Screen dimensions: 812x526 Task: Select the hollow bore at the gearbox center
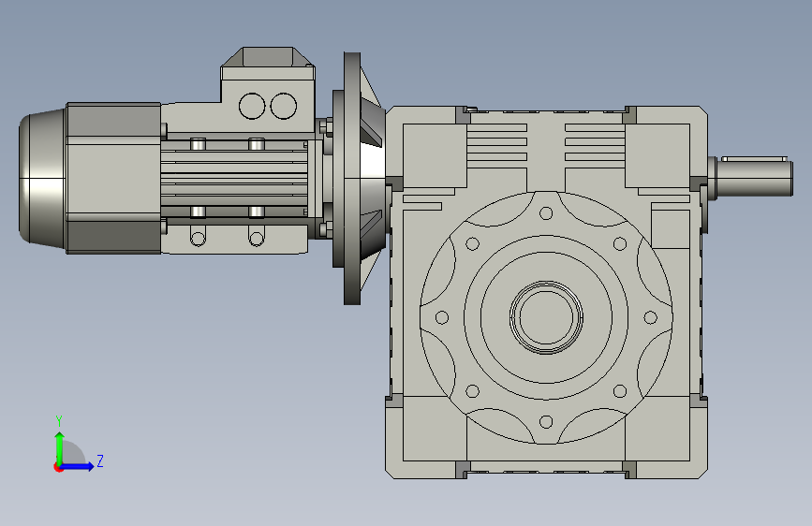coord(546,317)
